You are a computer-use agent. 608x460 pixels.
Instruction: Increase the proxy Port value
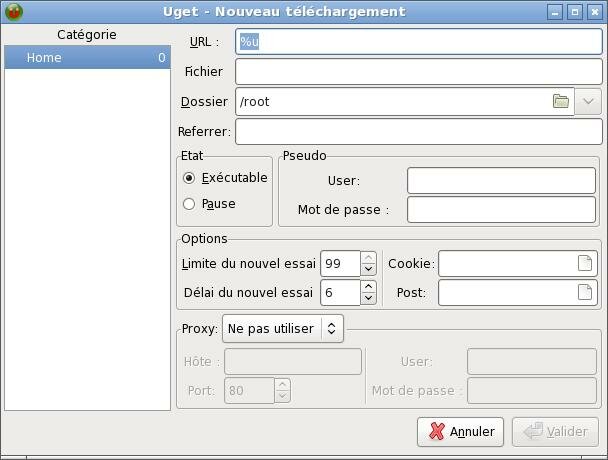click(282, 384)
